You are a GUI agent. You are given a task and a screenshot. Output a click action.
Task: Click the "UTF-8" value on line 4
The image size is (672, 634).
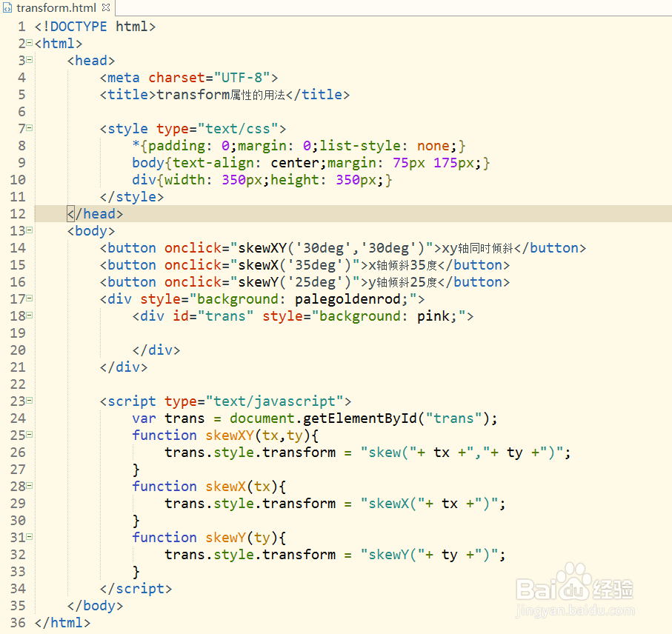242,78
